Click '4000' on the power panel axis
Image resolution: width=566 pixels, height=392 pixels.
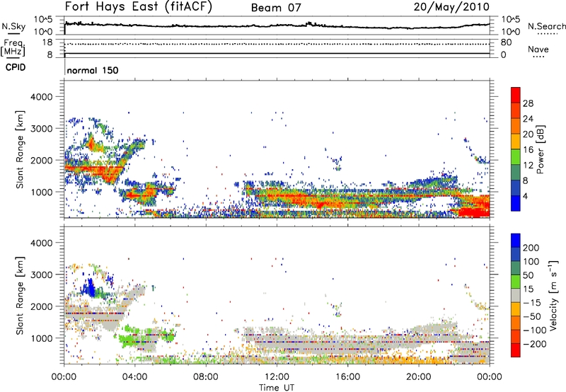click(42, 97)
